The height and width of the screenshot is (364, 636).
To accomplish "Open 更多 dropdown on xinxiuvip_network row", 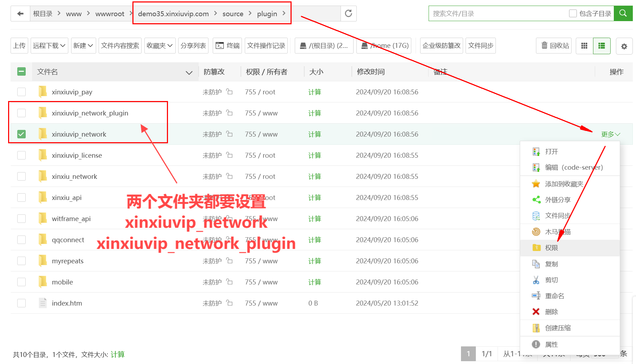I will click(611, 134).
